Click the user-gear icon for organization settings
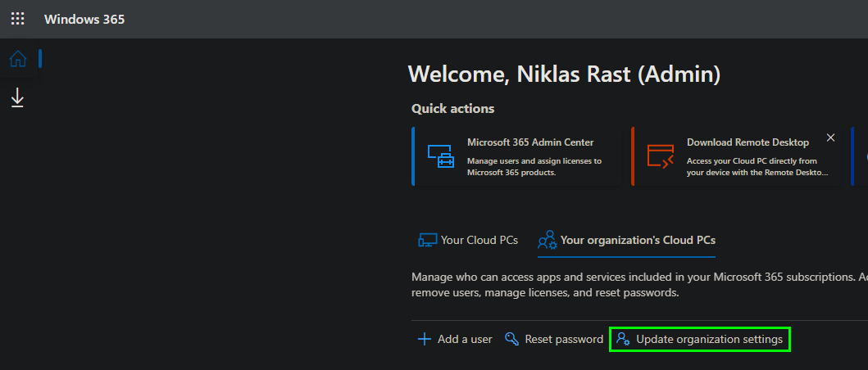868x370 pixels. [623, 339]
